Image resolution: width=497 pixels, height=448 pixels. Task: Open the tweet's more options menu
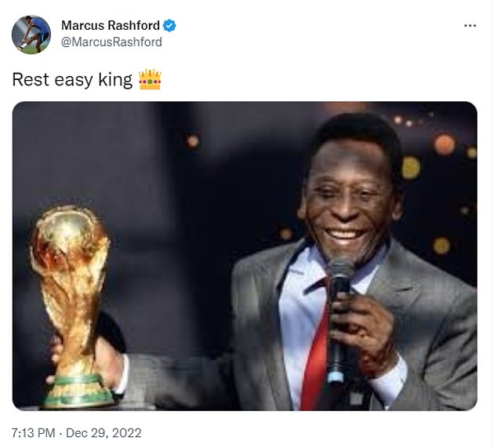(470, 26)
